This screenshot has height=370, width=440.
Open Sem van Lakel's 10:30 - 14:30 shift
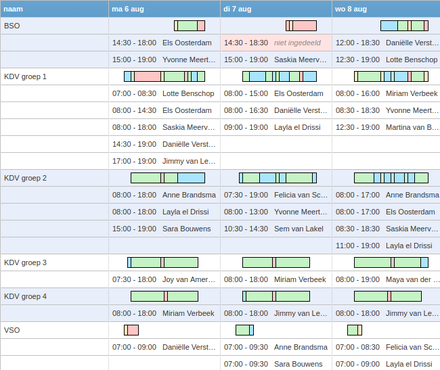click(x=276, y=229)
